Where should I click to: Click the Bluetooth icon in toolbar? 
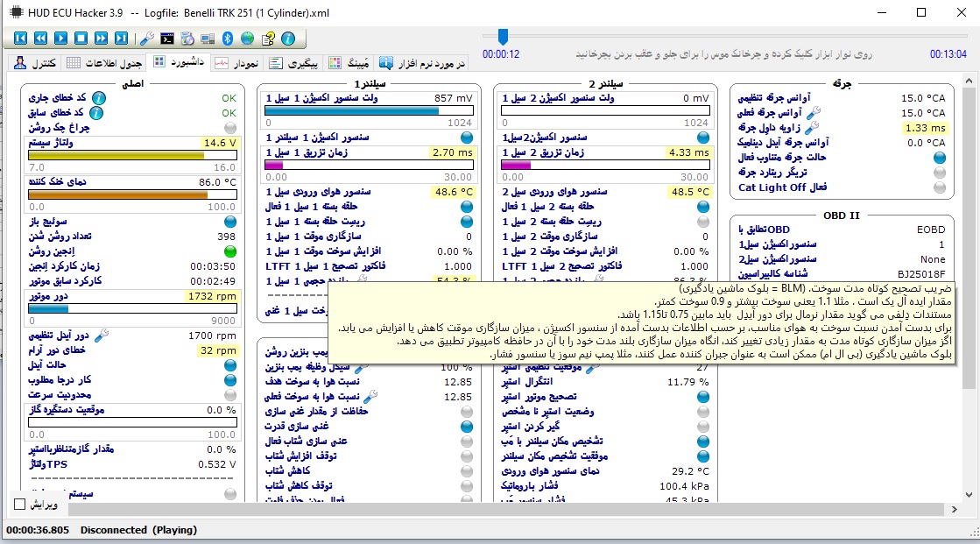click(228, 39)
